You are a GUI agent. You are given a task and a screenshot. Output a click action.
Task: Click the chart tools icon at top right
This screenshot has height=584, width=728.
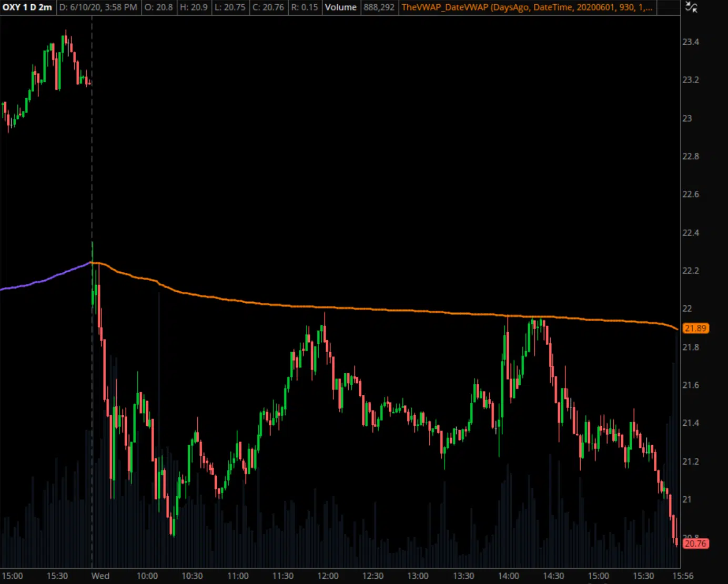tap(691, 7)
